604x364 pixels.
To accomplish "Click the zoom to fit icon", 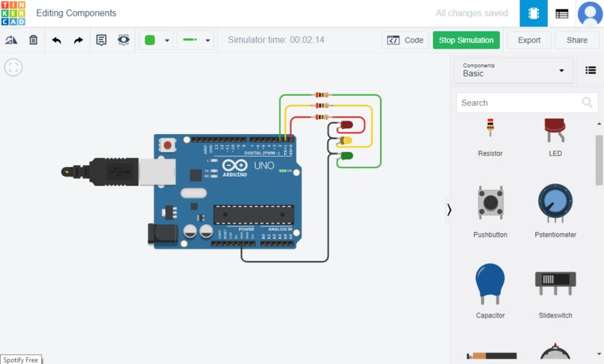I will [x=13, y=67].
